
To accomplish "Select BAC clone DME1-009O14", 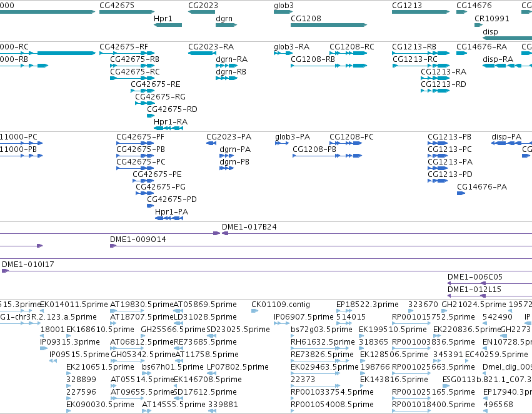I will click(x=138, y=240).
